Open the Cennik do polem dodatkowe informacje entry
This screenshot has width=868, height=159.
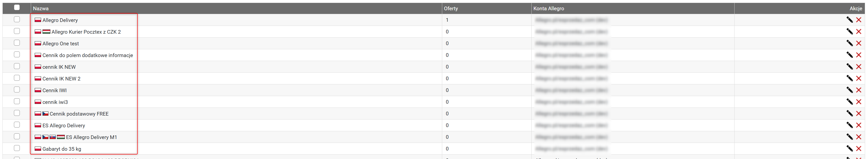88,55
